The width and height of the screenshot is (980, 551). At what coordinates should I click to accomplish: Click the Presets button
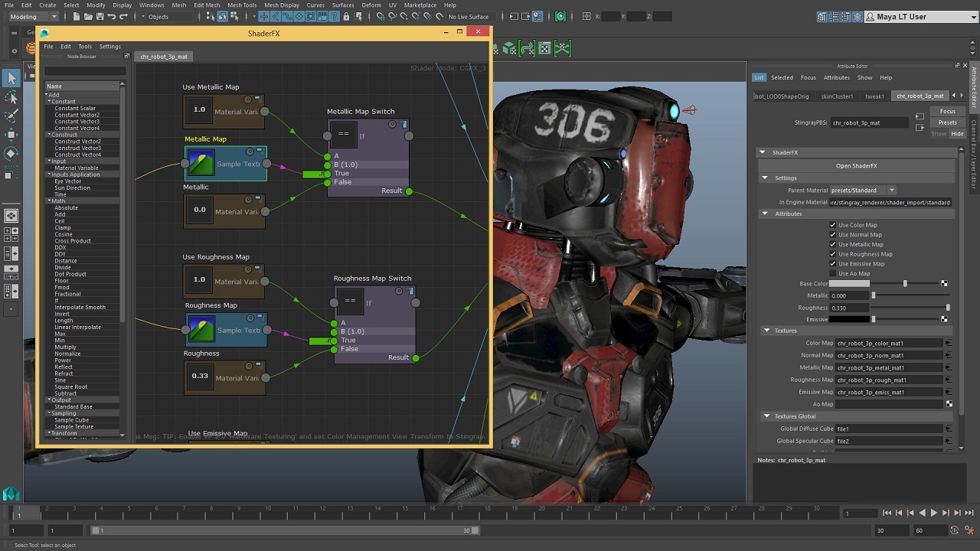947,122
